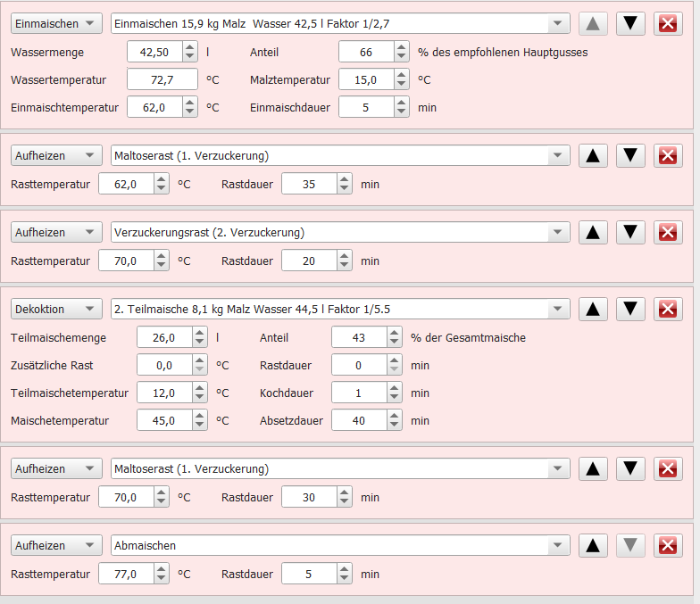Expand the Verzuckerungsrast name combo box

tap(557, 232)
